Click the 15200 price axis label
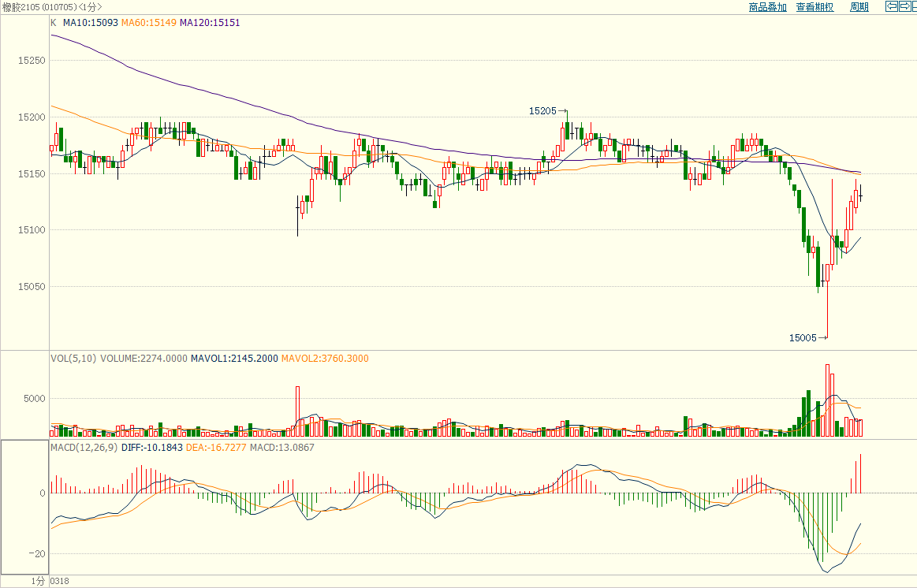This screenshot has width=917, height=588. [32, 117]
